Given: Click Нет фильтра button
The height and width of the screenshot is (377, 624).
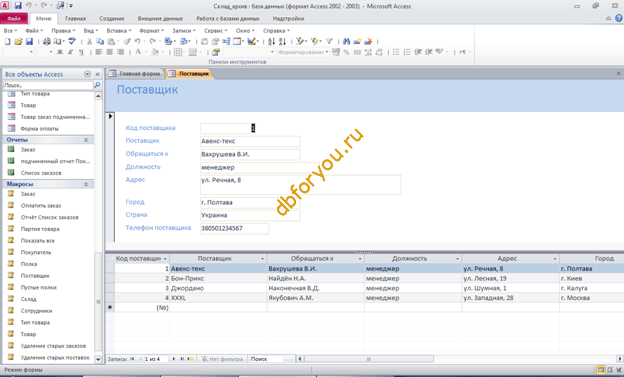Looking at the screenshot, I should (222, 359).
